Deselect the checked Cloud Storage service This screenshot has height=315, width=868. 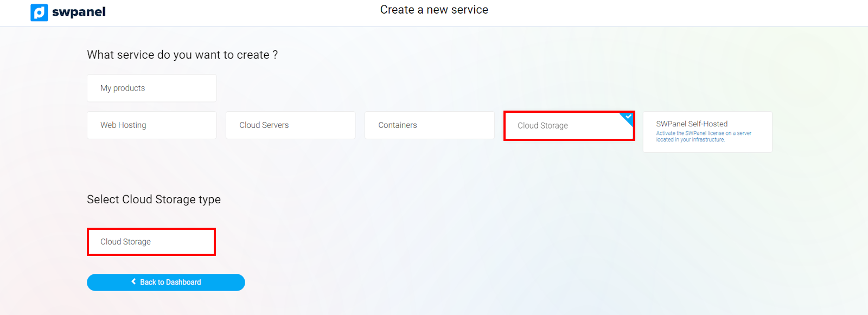tap(569, 126)
